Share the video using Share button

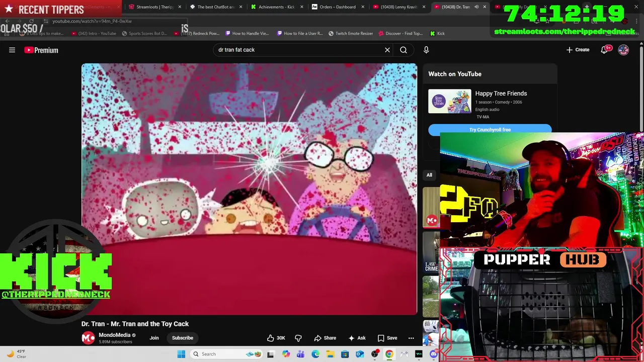[x=325, y=338]
